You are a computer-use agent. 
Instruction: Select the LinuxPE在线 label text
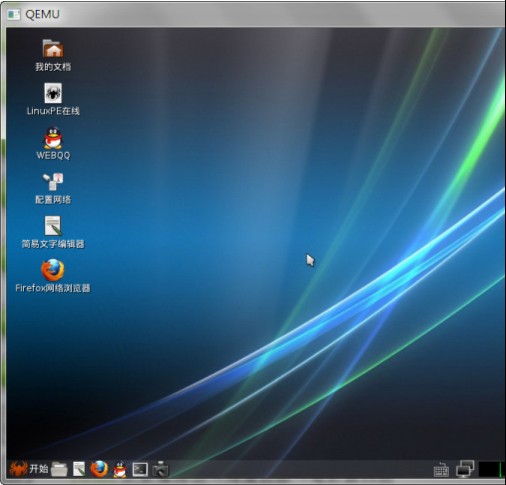53,111
